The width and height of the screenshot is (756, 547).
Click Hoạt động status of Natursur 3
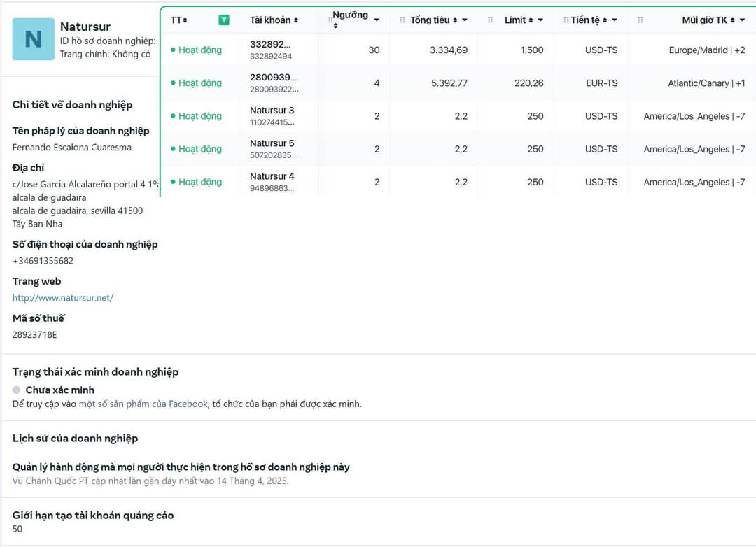[196, 115]
